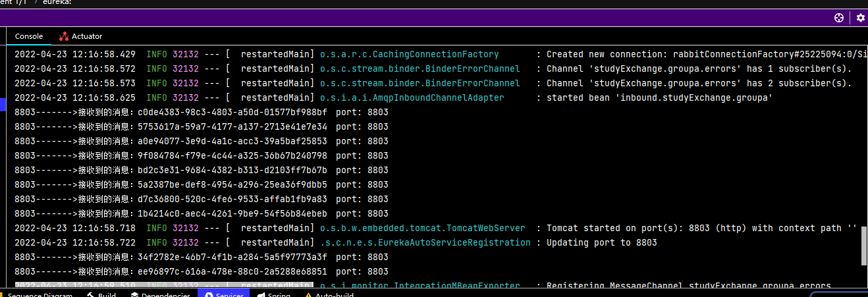Click the message 'has 1 subscriber(s).'
This screenshot has width=868, height=297.
[x=800, y=69]
